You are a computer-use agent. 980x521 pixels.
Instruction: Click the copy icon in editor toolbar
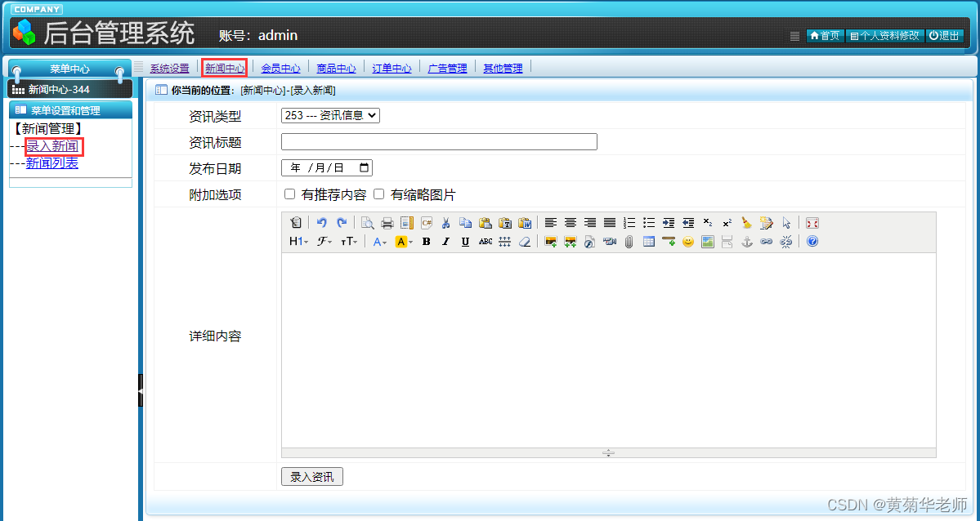click(466, 223)
